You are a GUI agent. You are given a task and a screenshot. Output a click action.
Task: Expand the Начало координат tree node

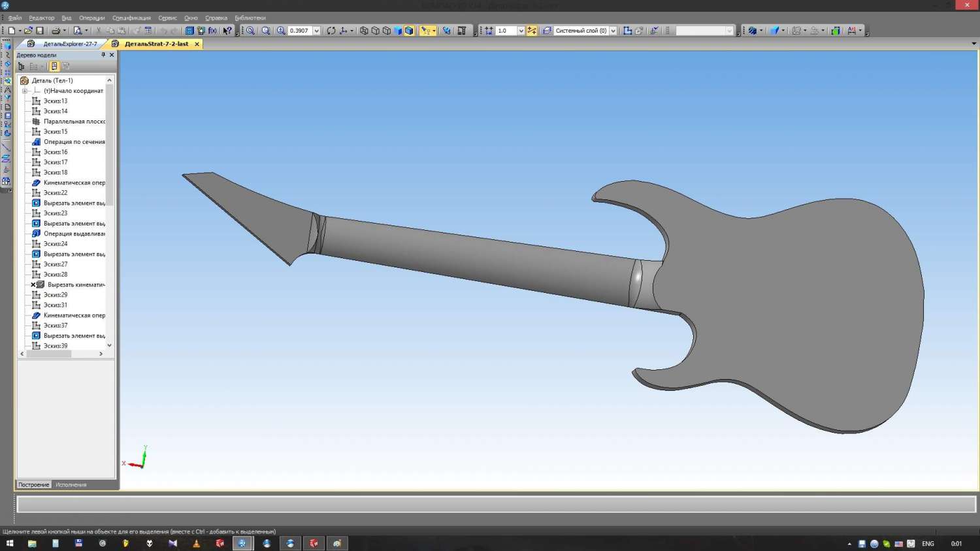[25, 91]
